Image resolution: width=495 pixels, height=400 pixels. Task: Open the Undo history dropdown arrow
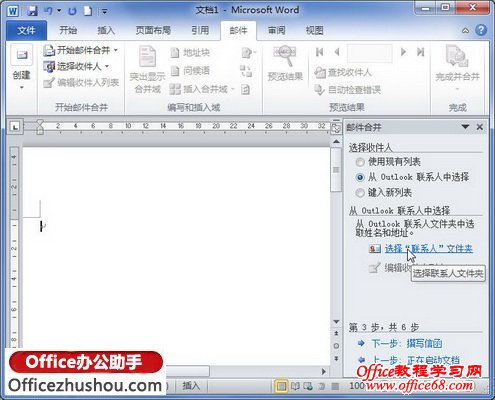click(x=59, y=11)
